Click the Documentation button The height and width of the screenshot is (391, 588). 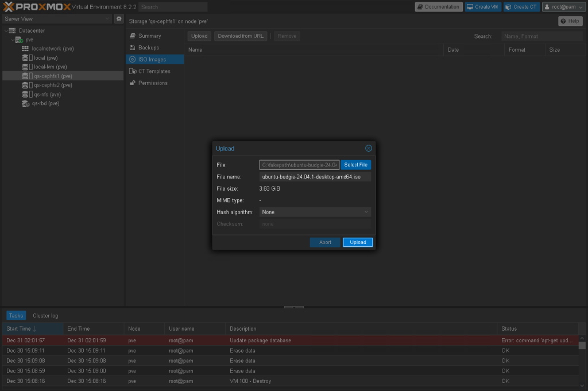pyautogui.click(x=439, y=7)
